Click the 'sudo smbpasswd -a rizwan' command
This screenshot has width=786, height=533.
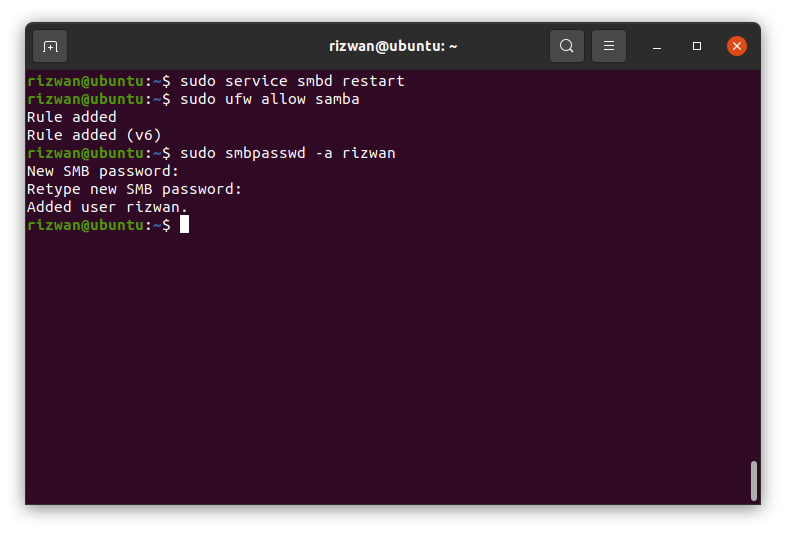pyautogui.click(x=288, y=153)
